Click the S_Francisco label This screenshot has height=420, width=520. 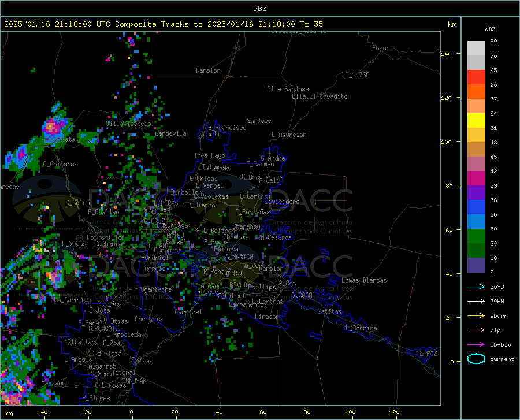[227, 128]
